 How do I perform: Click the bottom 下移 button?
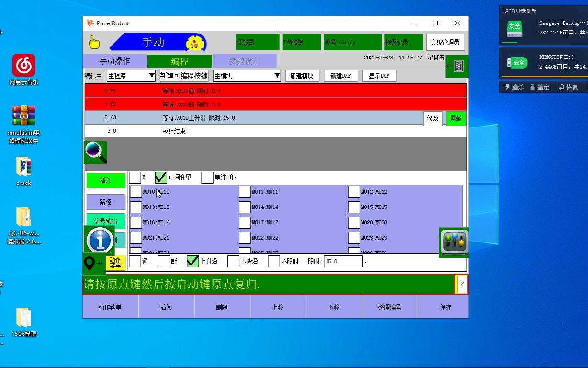(x=334, y=307)
